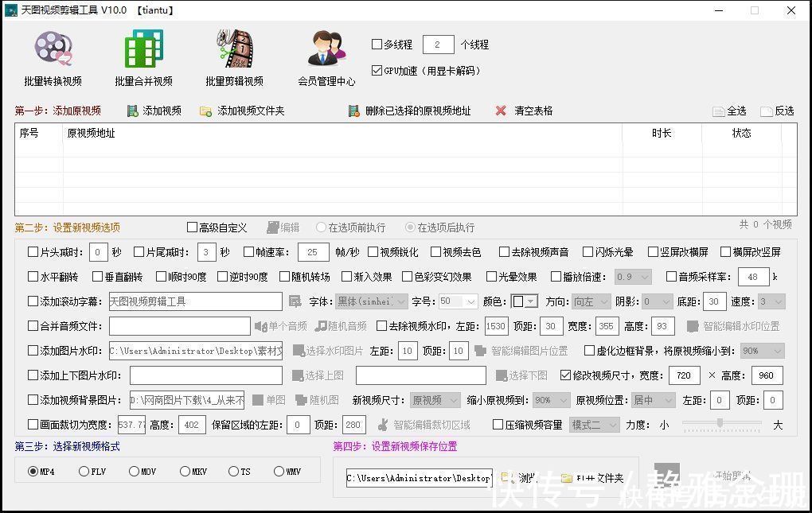Click the 添加视频 icon
812x513 pixels.
coord(133,111)
